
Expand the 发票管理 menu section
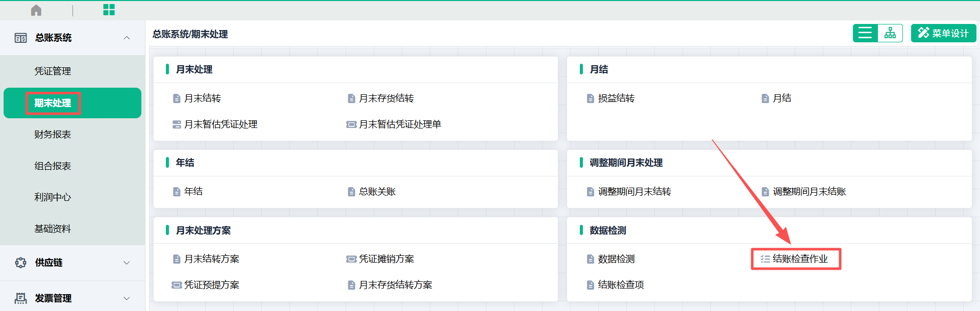click(127, 298)
